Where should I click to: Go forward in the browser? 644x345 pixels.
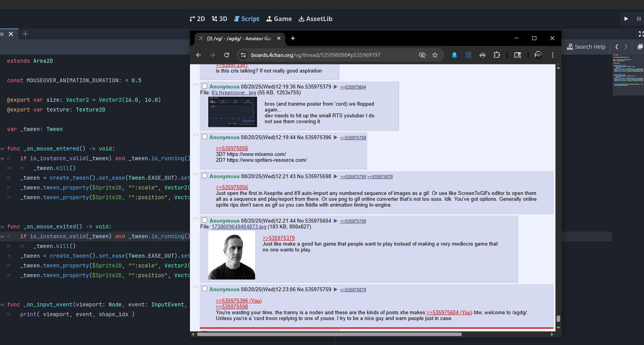tap(213, 55)
